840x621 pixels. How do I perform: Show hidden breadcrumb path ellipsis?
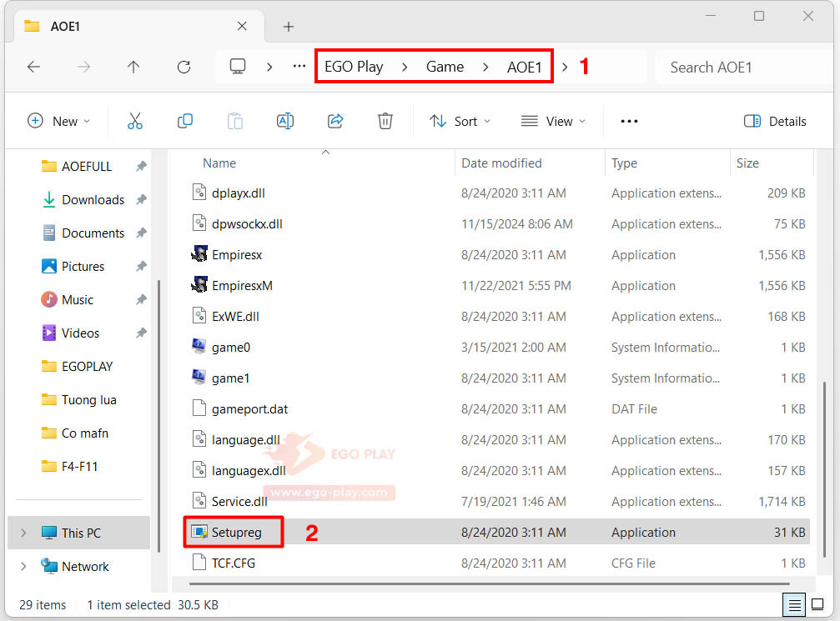click(x=299, y=67)
